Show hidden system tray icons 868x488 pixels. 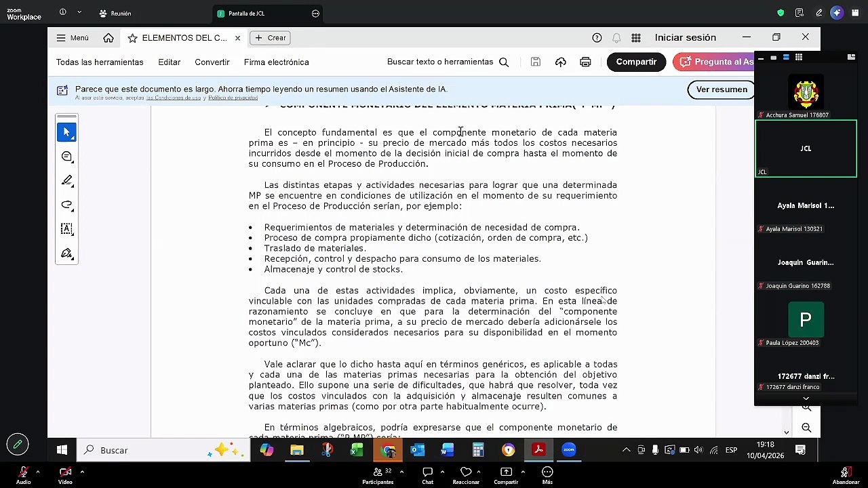click(626, 450)
